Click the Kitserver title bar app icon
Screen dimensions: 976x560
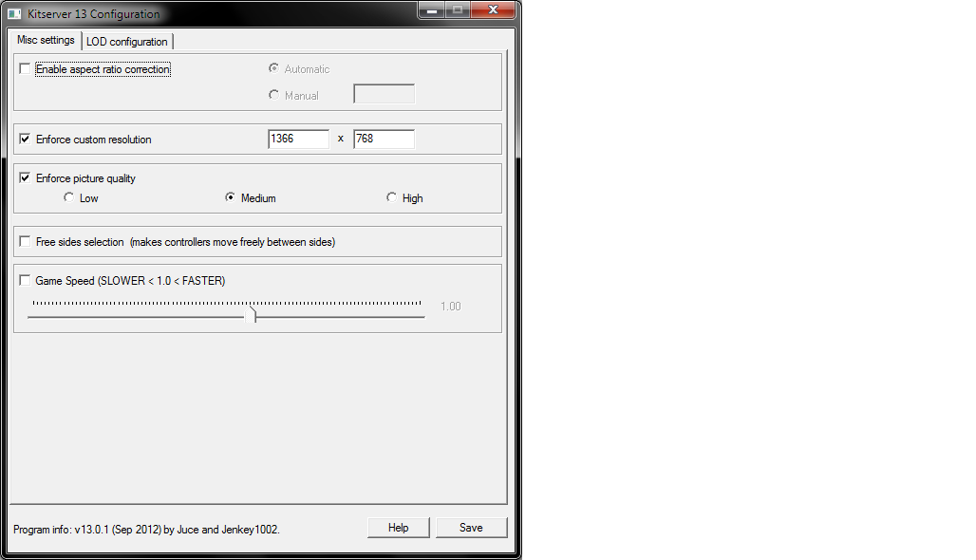coord(14,13)
